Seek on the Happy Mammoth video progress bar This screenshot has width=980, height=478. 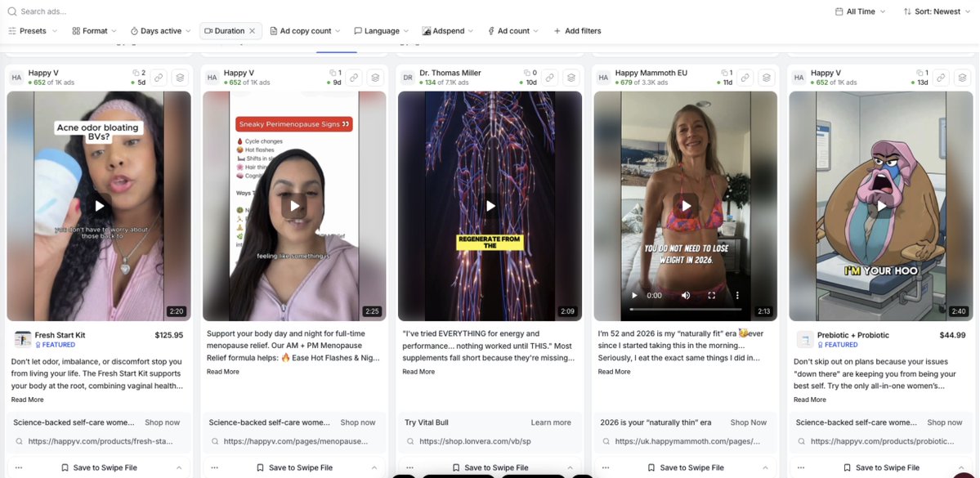686,310
